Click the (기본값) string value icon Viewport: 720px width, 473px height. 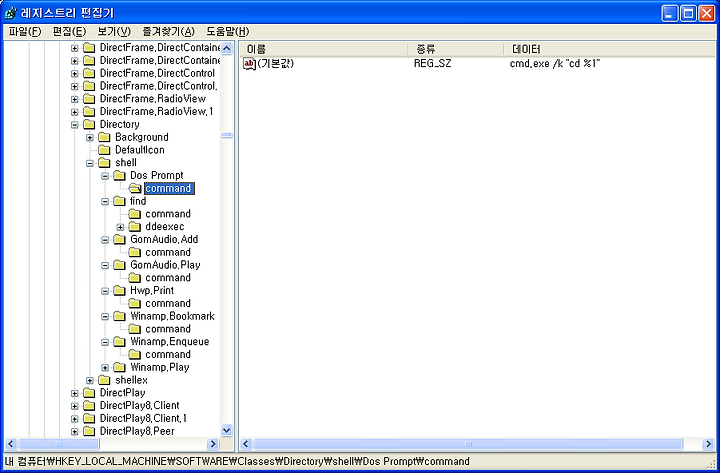pyautogui.click(x=249, y=64)
